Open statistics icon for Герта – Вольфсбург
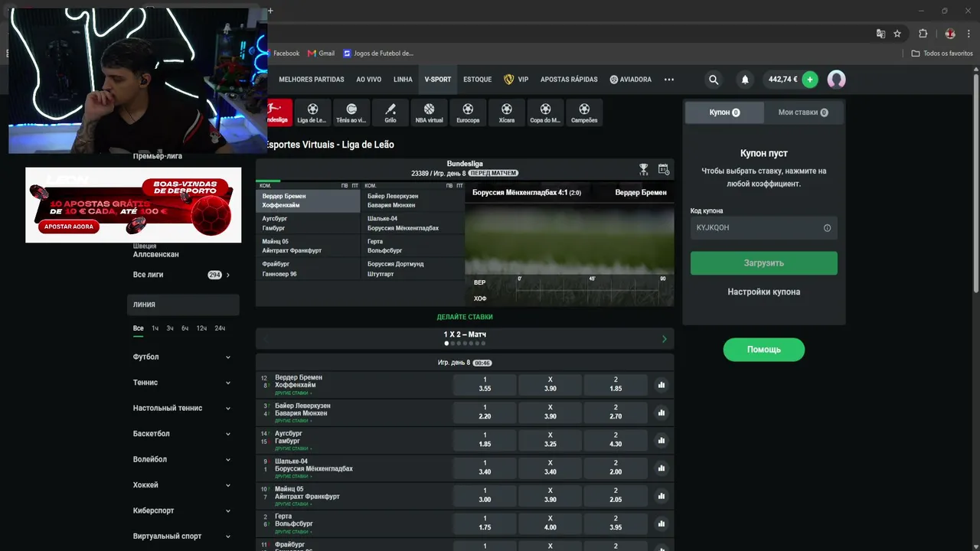The width and height of the screenshot is (980, 551). pos(661,523)
